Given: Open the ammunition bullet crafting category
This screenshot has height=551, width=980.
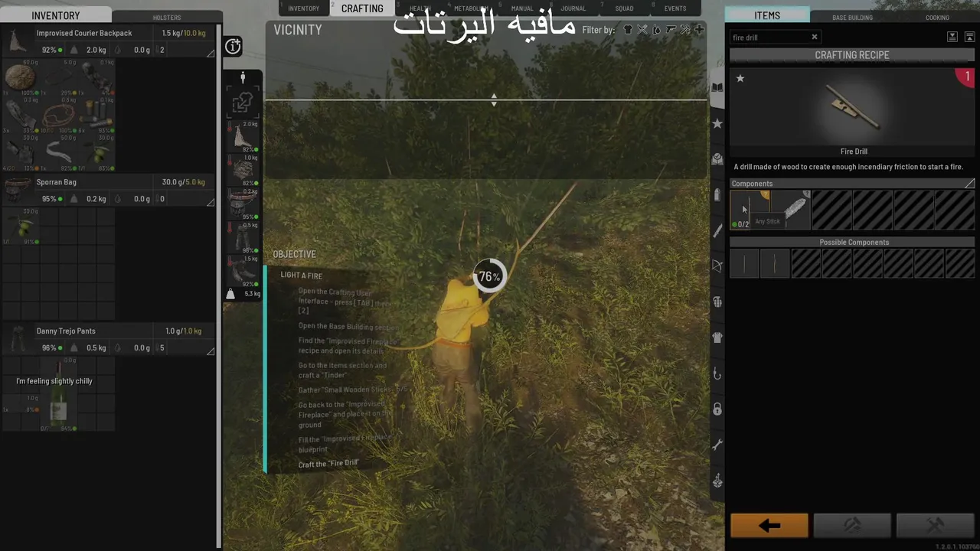Looking at the screenshot, I should 717,194.
